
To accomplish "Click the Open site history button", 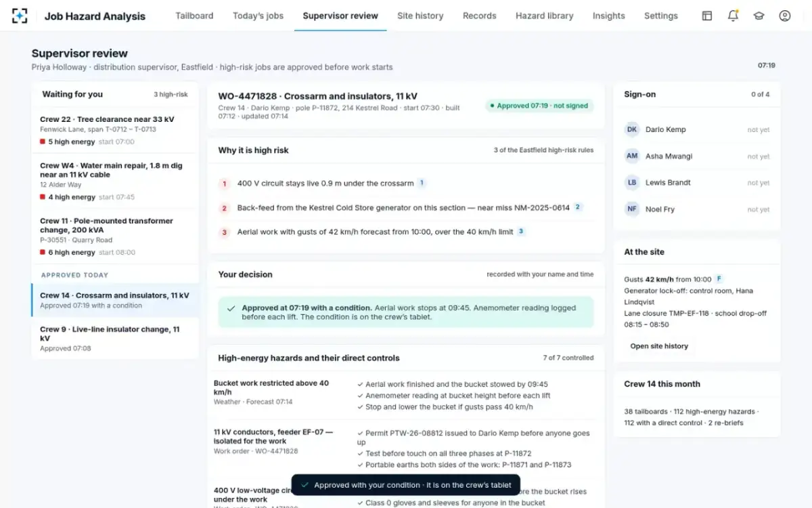I will [659, 346].
